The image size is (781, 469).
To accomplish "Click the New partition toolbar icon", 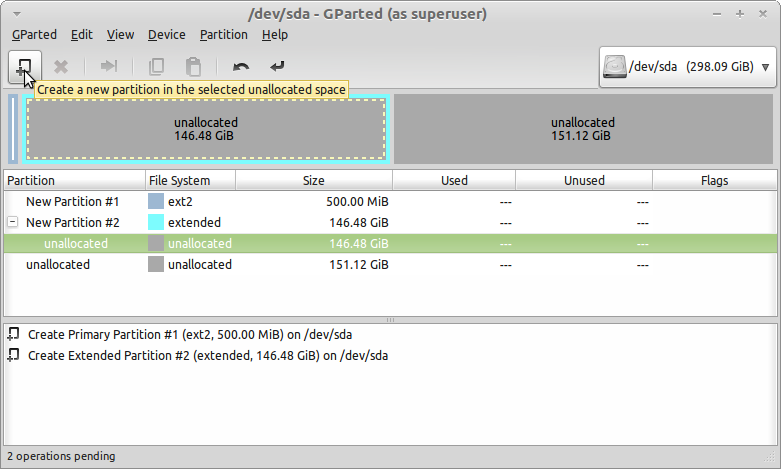I will coord(24,67).
